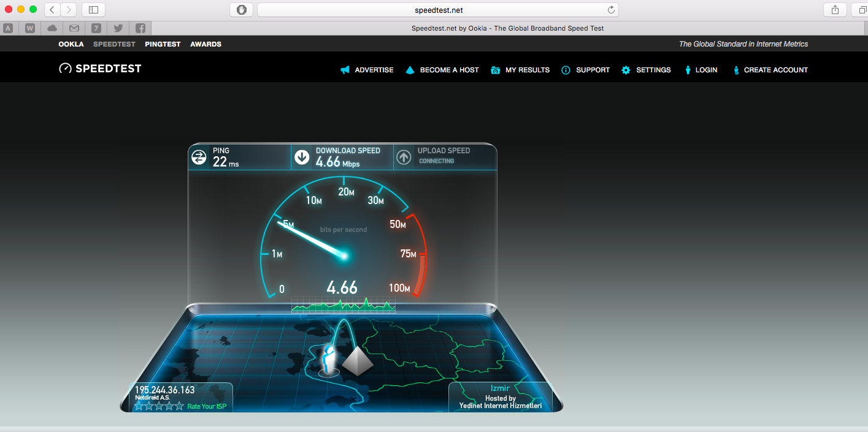868x432 pixels.
Task: Open the pinned cloud tab
Action: click(x=52, y=28)
